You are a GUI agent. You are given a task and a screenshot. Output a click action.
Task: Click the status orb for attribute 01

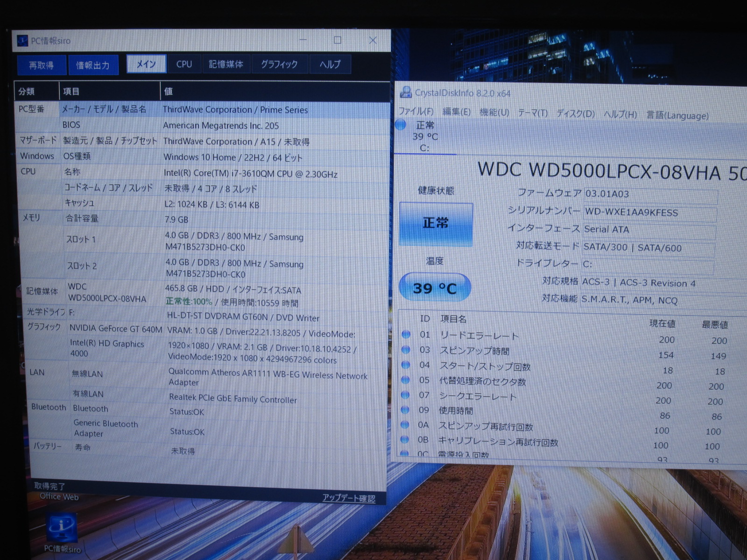click(406, 334)
